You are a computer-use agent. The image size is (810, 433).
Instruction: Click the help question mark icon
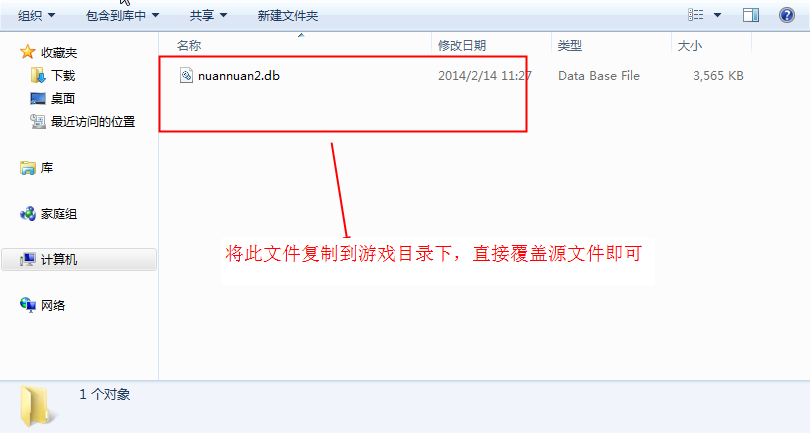(x=786, y=15)
